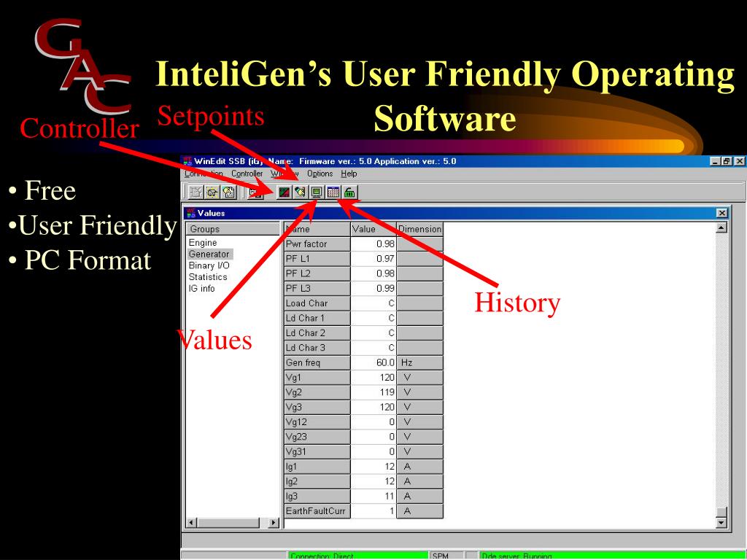Select the IG info group
Screen dimensions: 747x560
click(201, 289)
